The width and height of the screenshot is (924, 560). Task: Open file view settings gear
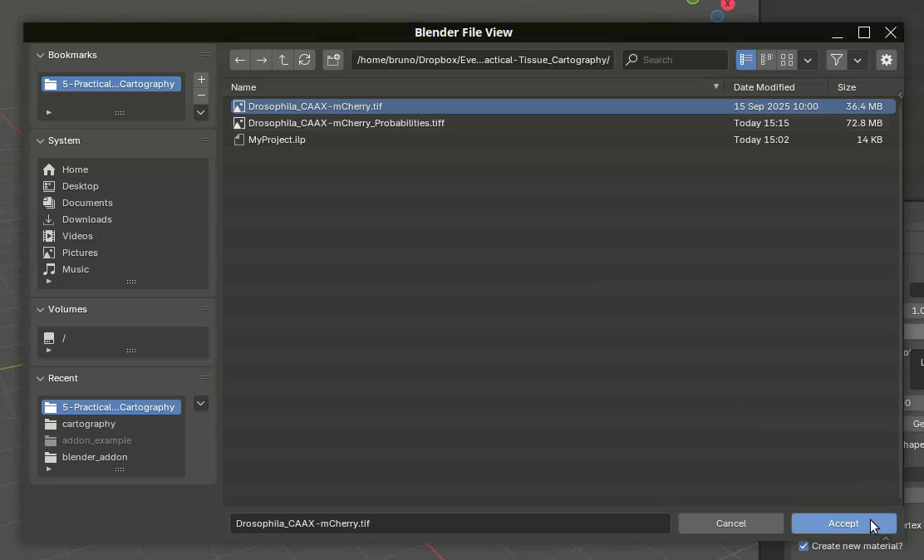[x=887, y=60]
